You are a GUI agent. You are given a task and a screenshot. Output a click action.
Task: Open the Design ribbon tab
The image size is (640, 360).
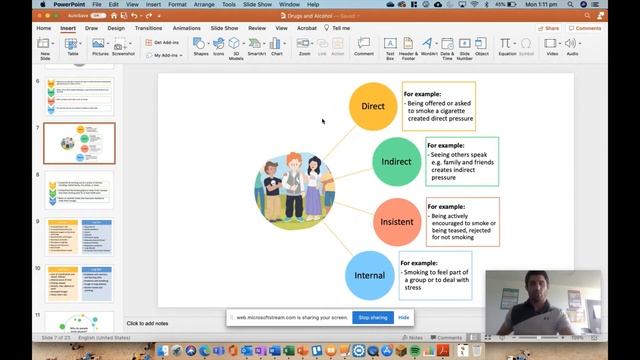116,28
